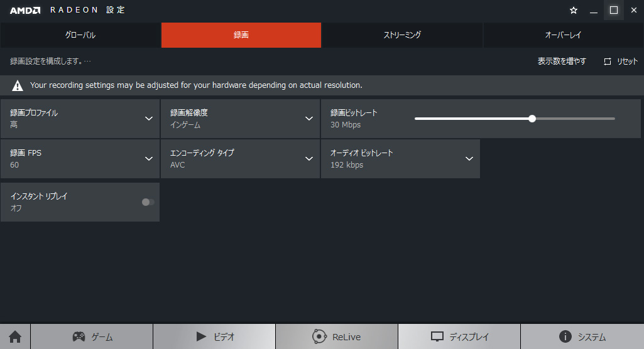Expand the 録画 FPS dropdown
This screenshot has height=349, width=644.
click(80, 159)
